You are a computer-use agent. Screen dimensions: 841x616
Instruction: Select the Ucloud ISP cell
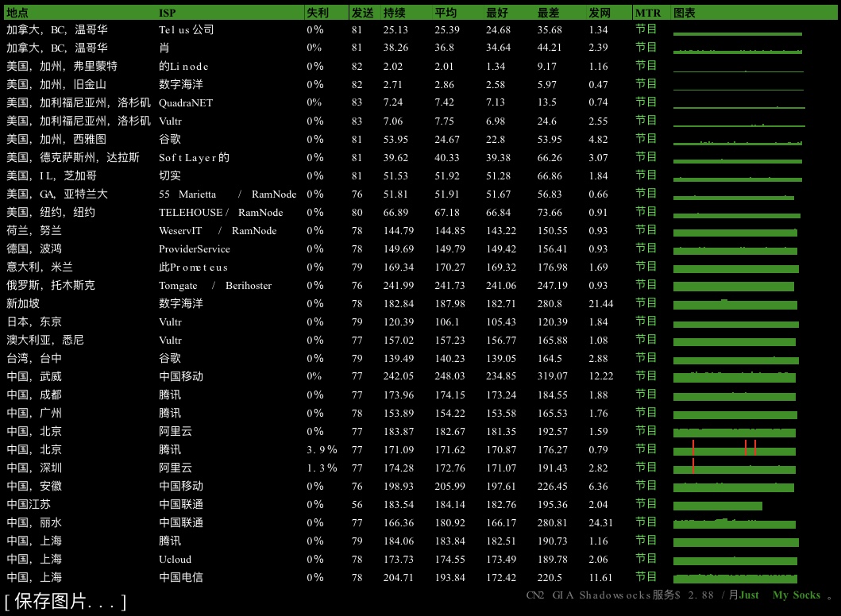point(175,559)
